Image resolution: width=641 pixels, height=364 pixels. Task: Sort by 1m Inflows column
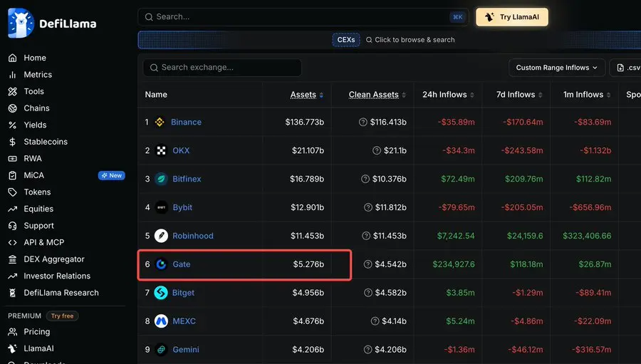587,95
